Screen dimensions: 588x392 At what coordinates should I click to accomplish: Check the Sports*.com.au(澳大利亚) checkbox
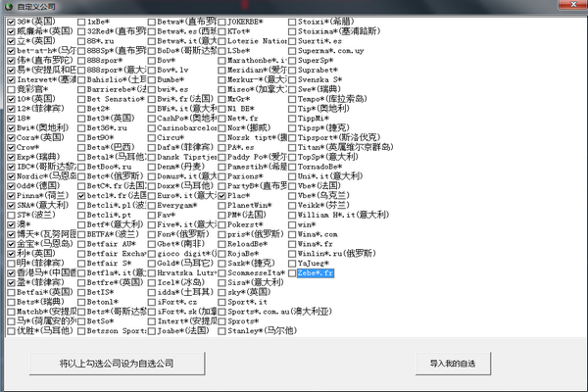click(x=222, y=312)
